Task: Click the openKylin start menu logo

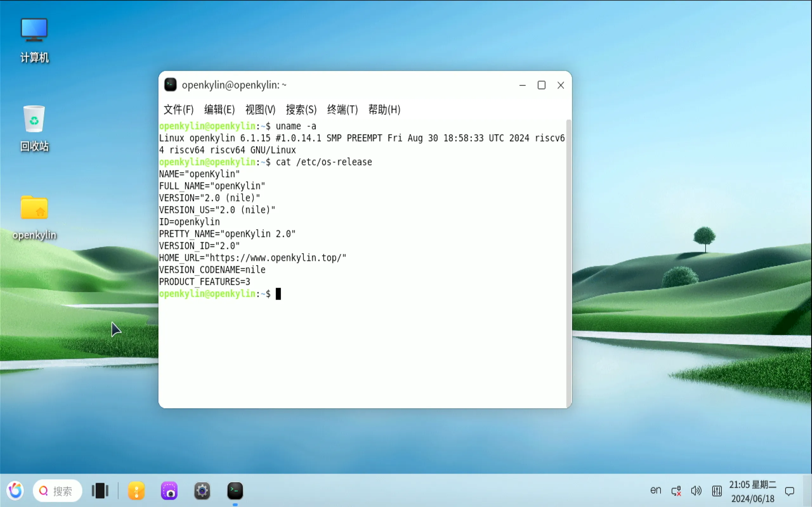Action: pos(15,491)
